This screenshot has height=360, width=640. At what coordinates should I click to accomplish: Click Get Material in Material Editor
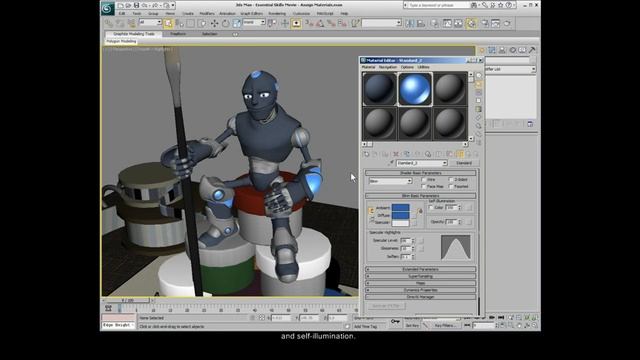tap(366, 154)
